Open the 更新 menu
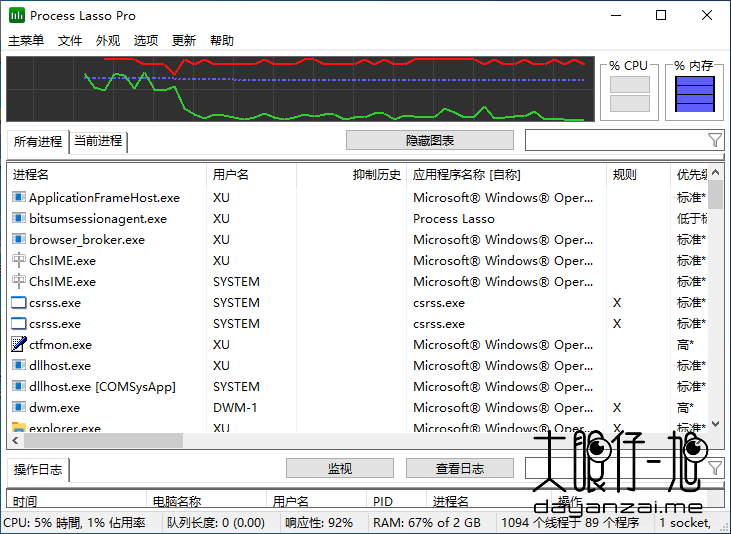The image size is (731, 534). point(184,41)
